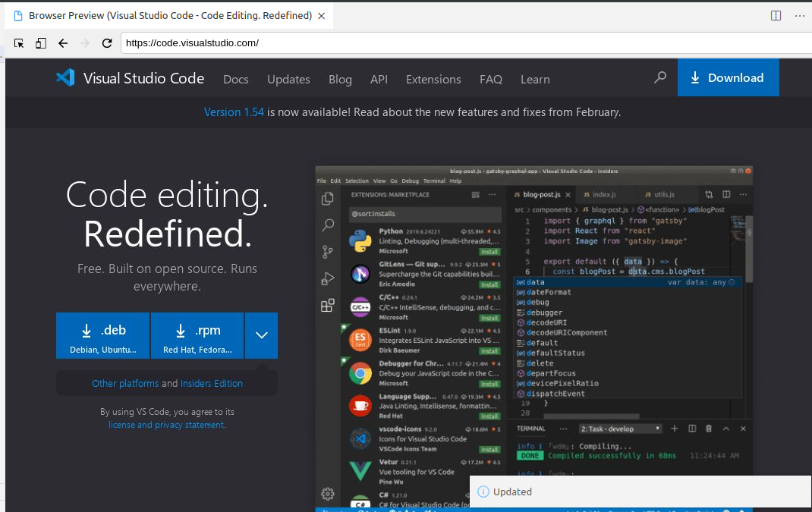Screen dimensions: 812x512
Task: Switch to the index.js editor tab
Action: (603, 194)
